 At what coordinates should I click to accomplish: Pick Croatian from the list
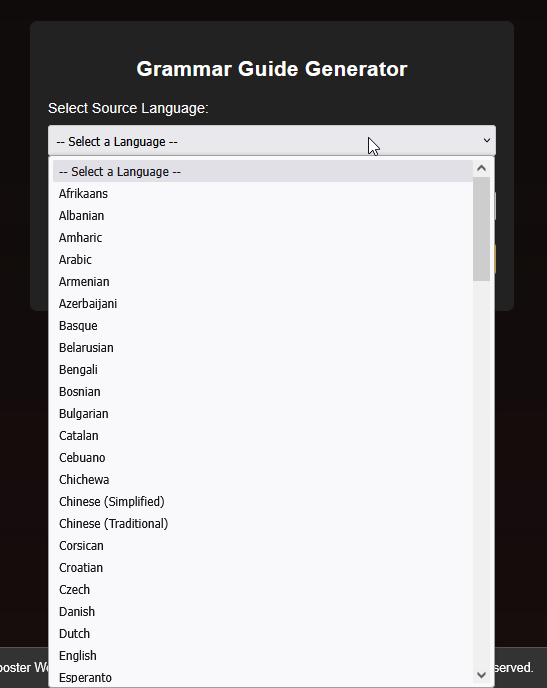click(x=263, y=567)
